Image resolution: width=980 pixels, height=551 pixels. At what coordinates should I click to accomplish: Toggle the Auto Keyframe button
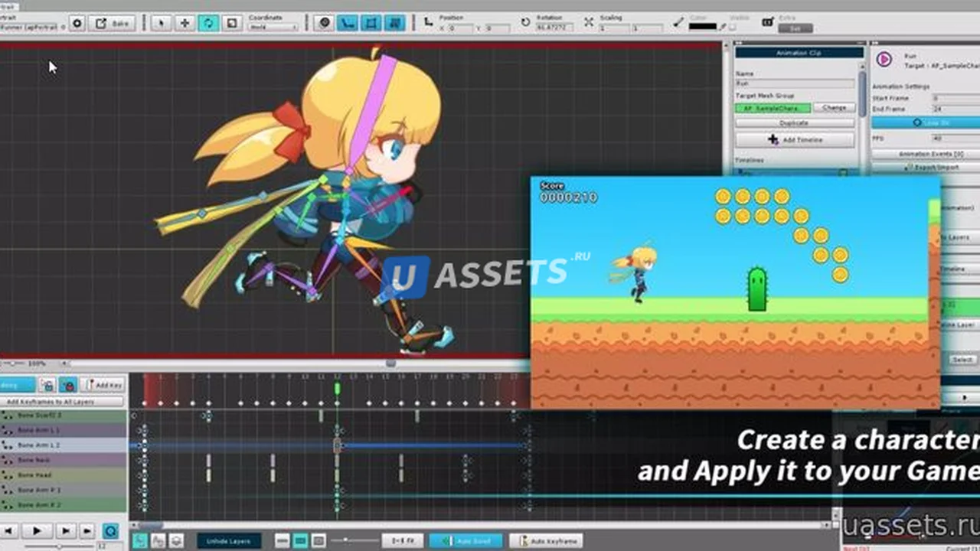[546, 541]
